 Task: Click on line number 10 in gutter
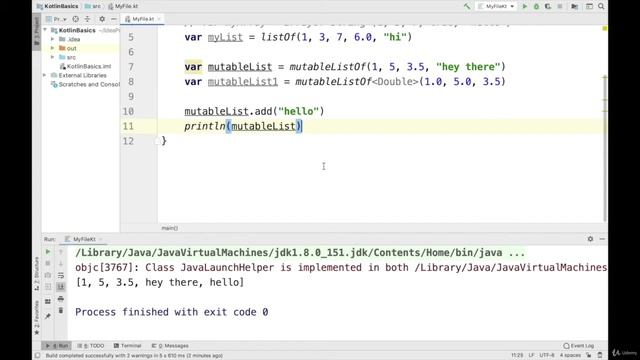[128, 111]
